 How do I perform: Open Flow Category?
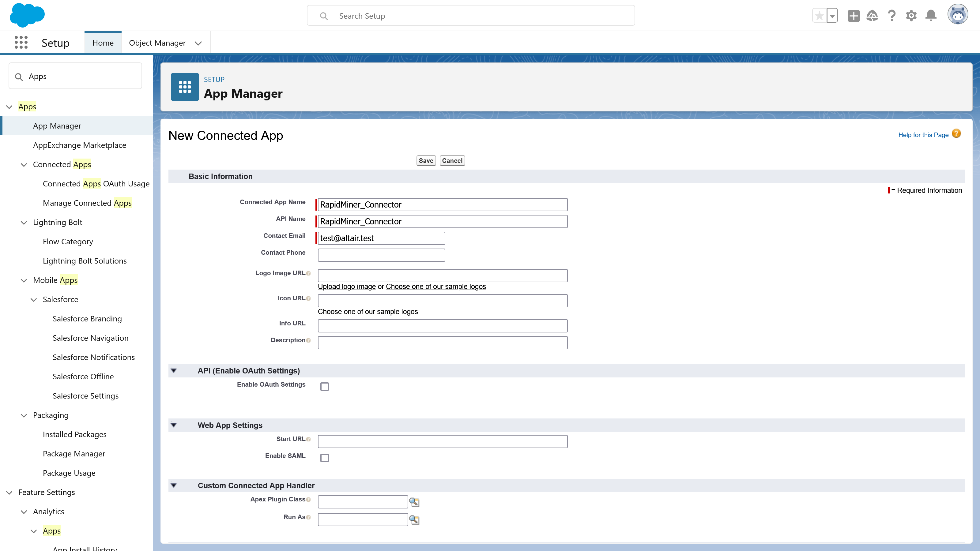[x=68, y=242]
